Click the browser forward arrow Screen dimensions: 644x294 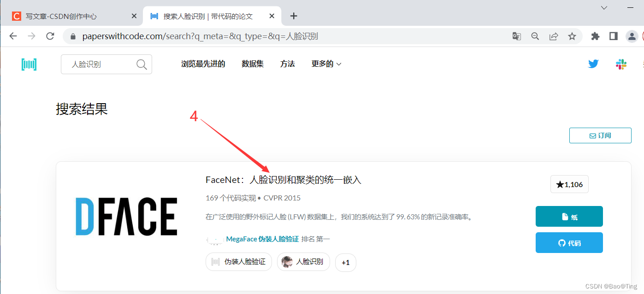tap(31, 36)
